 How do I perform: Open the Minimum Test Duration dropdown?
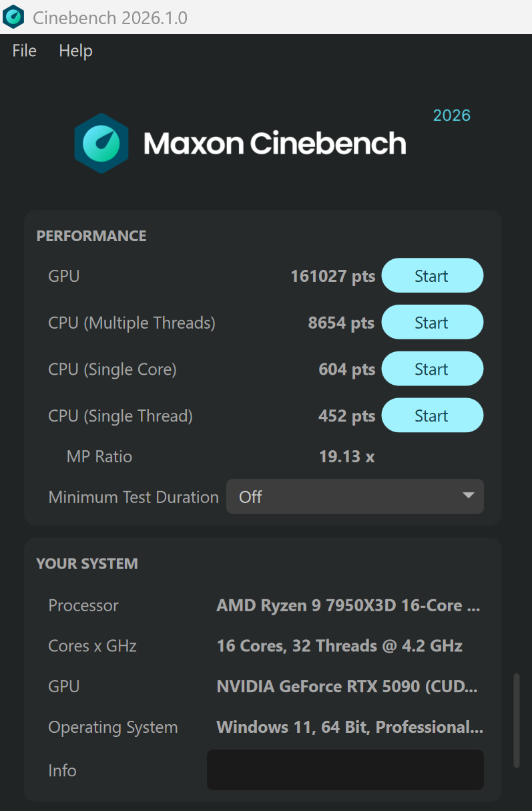click(354, 496)
